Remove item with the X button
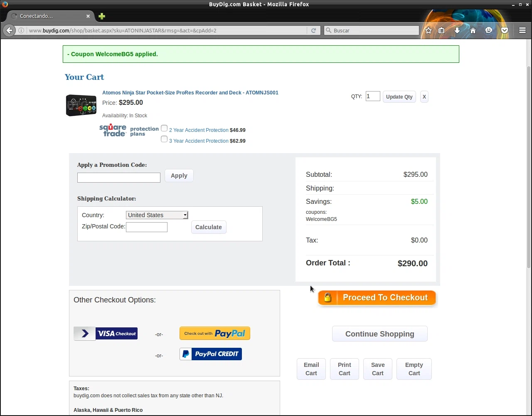Viewport: 532px width, 416px height. [x=424, y=97]
